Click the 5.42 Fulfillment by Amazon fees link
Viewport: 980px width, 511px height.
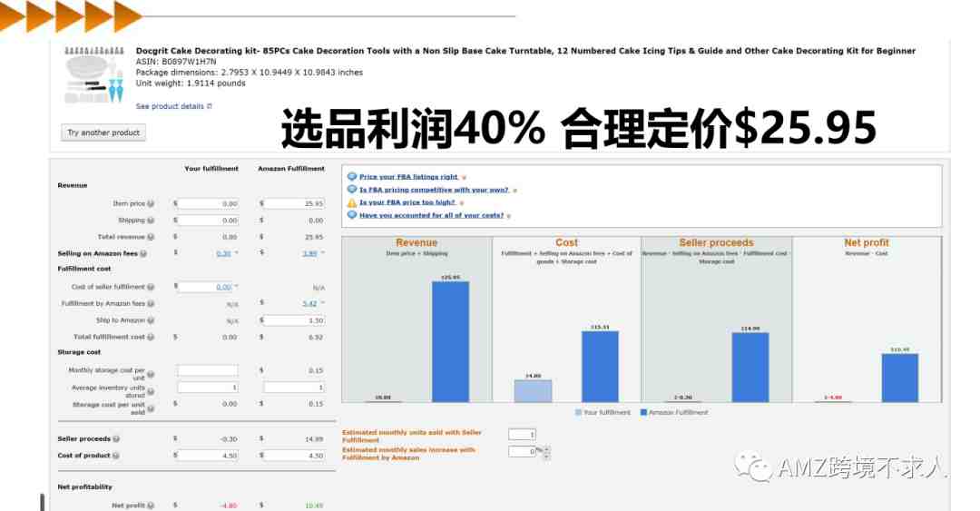(310, 304)
